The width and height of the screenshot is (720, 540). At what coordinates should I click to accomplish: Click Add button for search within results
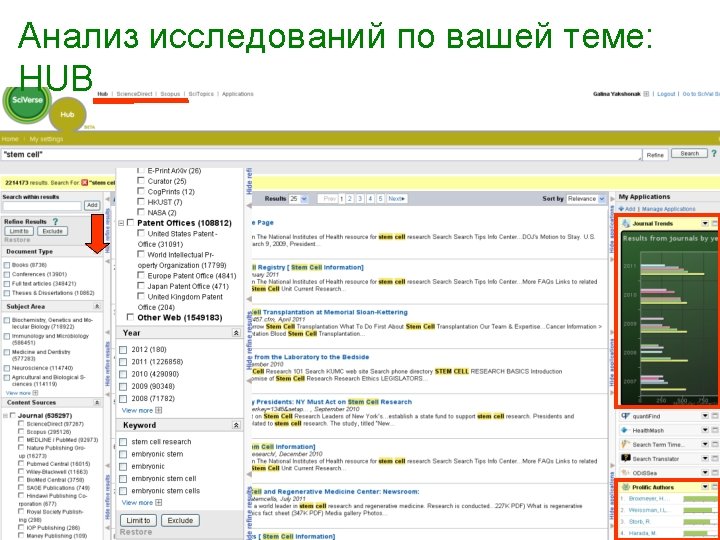point(92,206)
